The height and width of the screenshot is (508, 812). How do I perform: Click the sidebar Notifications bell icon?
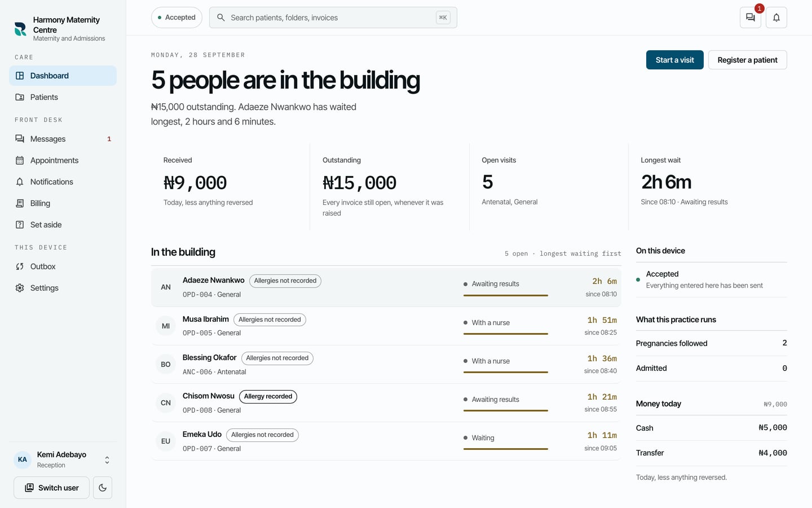pos(20,182)
